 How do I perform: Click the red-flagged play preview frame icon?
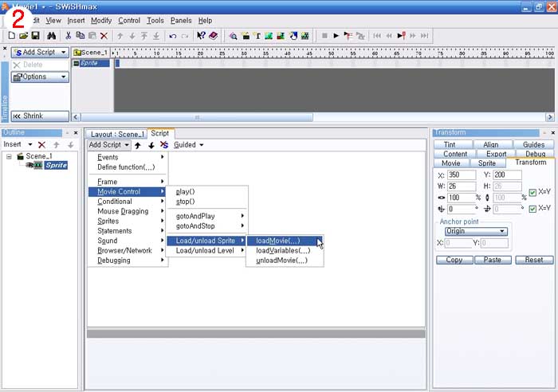[402, 36]
